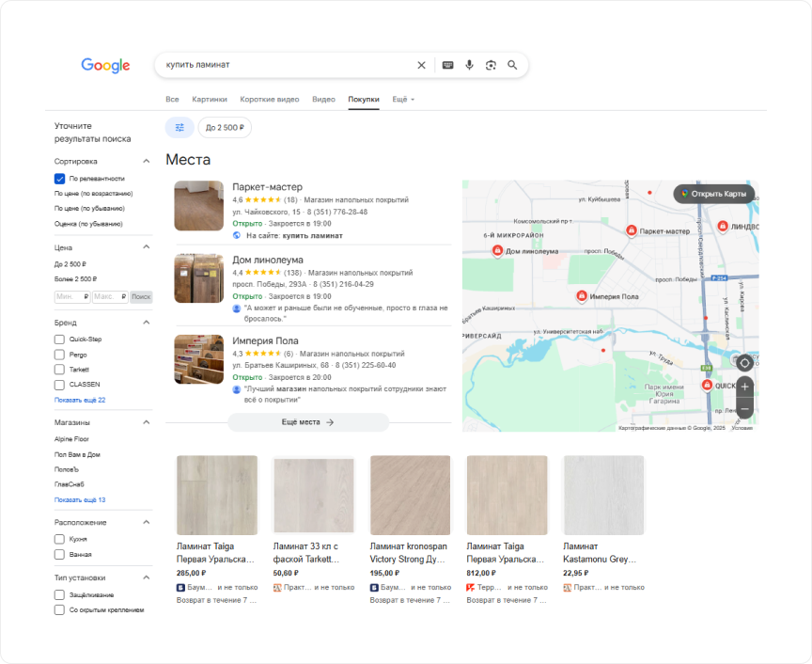812x664 pixels.
Task: Activate voice search microphone icon
Action: click(x=469, y=65)
